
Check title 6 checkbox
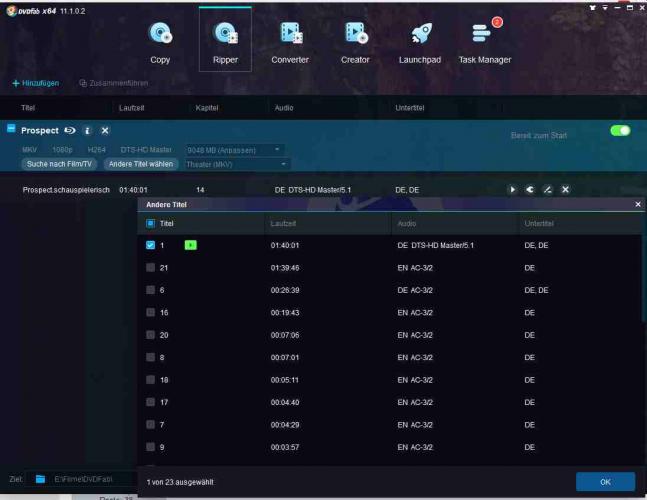[x=151, y=290]
